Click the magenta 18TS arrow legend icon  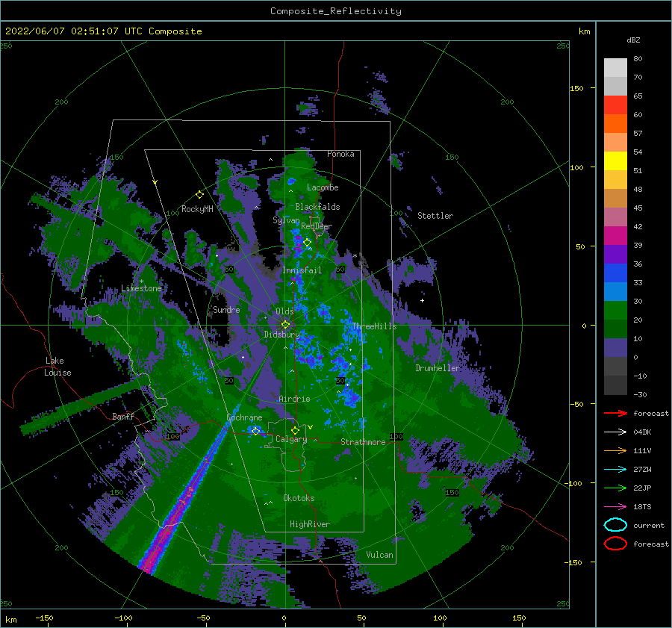(615, 506)
